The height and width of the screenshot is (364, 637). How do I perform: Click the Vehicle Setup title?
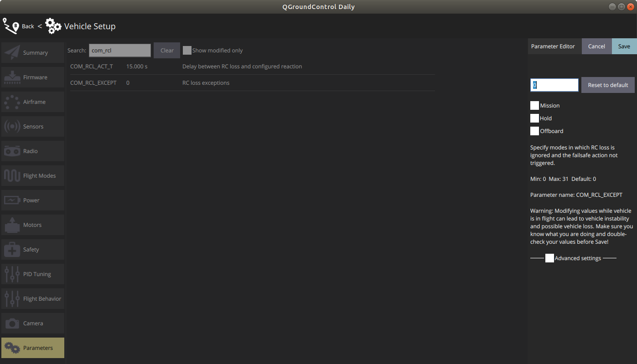[90, 26]
